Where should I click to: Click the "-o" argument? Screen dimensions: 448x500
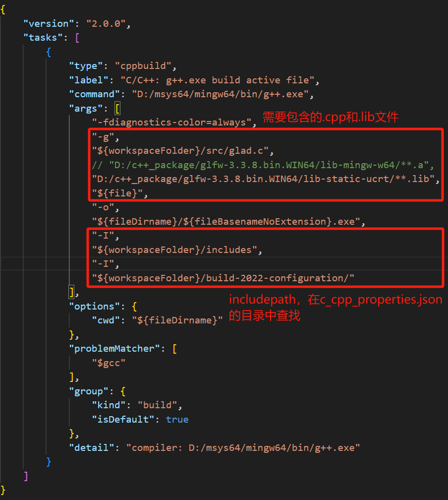click(x=103, y=207)
